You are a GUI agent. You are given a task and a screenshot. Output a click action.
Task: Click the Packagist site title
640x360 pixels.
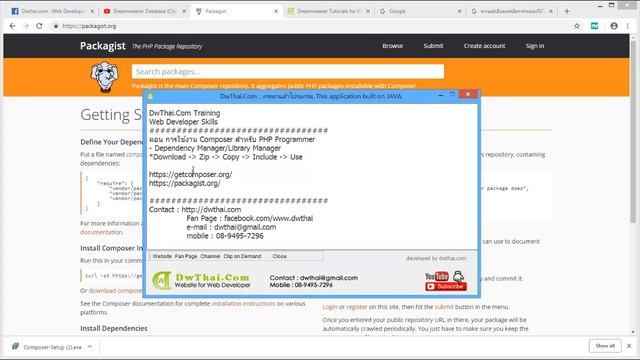click(x=103, y=46)
